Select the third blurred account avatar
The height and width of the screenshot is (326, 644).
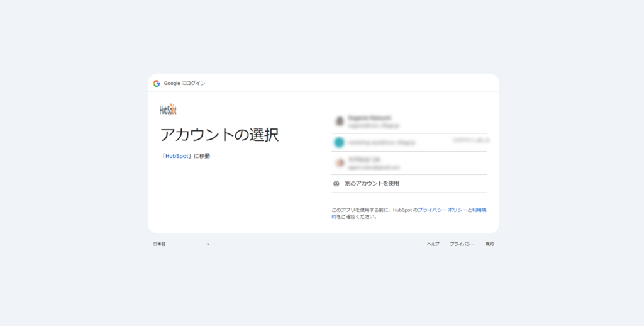click(x=339, y=163)
